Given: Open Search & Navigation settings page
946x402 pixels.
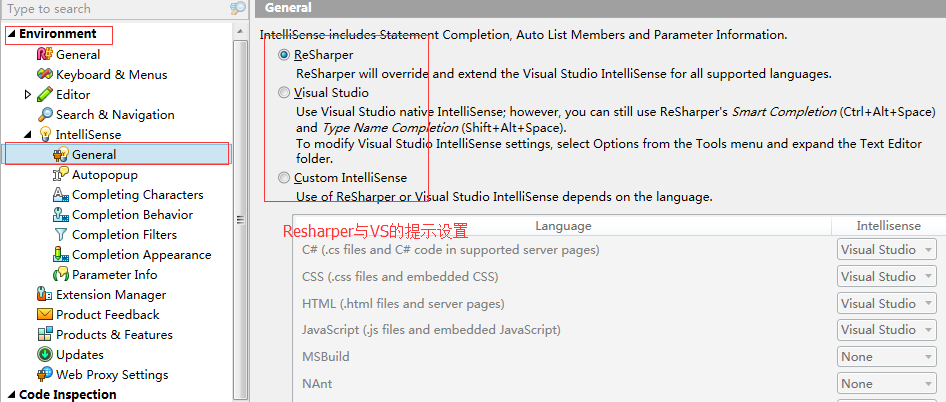Looking at the screenshot, I should 115,114.
